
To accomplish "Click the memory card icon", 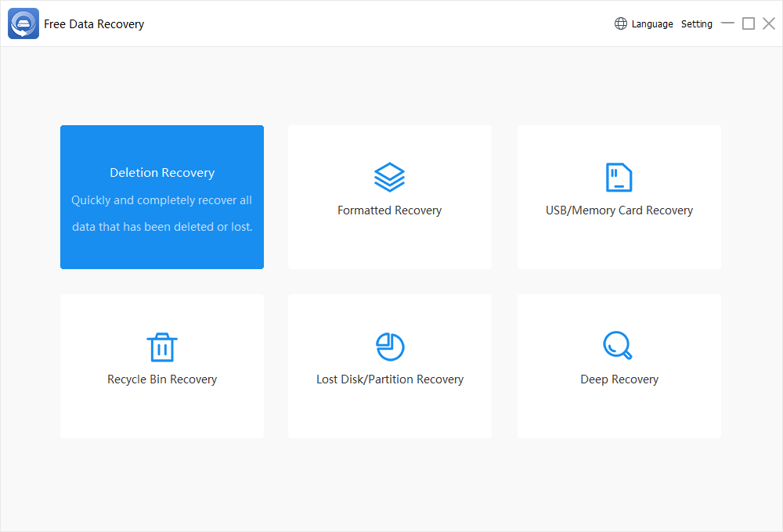I will (619, 178).
